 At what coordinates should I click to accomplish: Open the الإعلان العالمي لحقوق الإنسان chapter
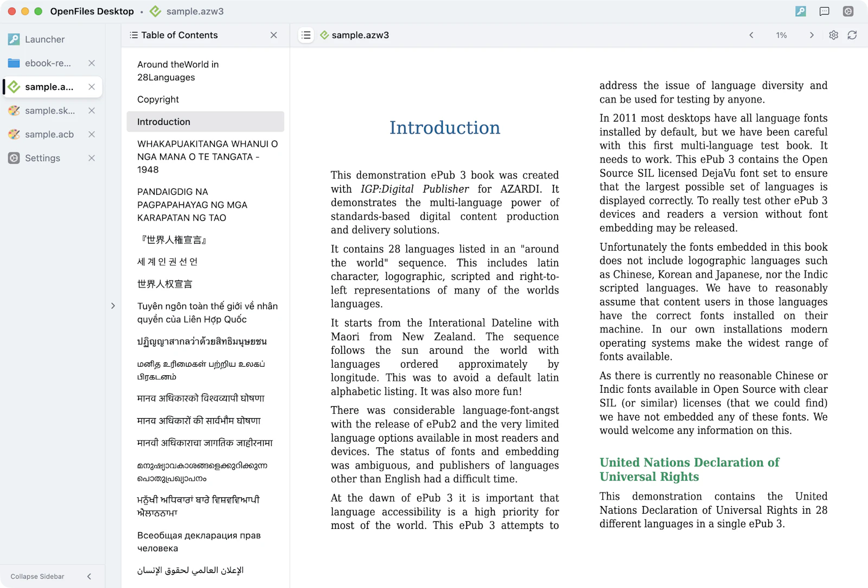(x=205, y=571)
